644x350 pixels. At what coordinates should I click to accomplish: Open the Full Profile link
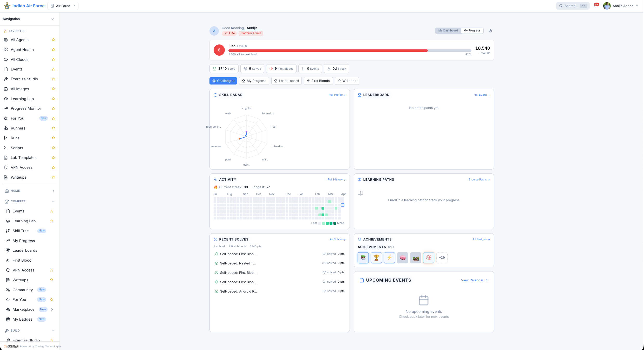[x=337, y=95]
